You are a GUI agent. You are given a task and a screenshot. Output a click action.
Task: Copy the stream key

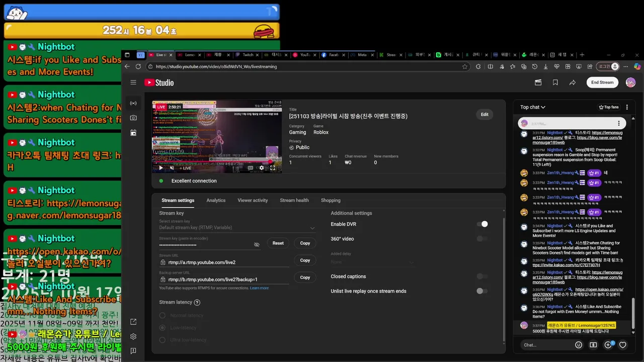pos(305,243)
